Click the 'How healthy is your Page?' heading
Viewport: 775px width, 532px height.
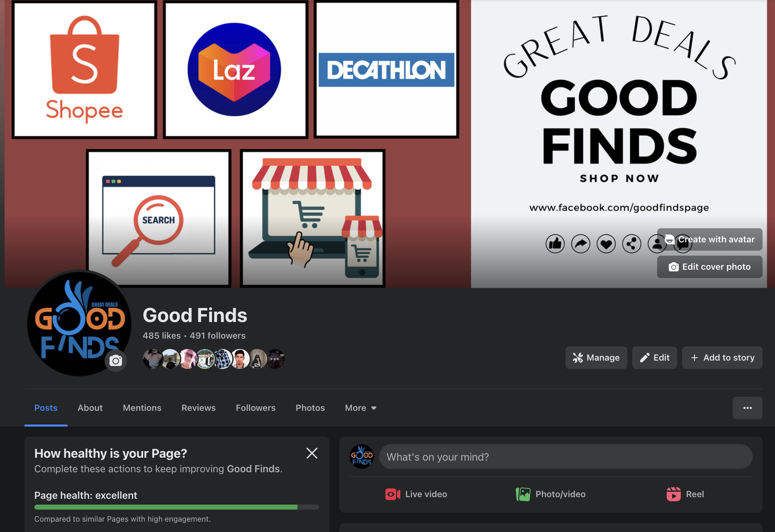click(111, 454)
